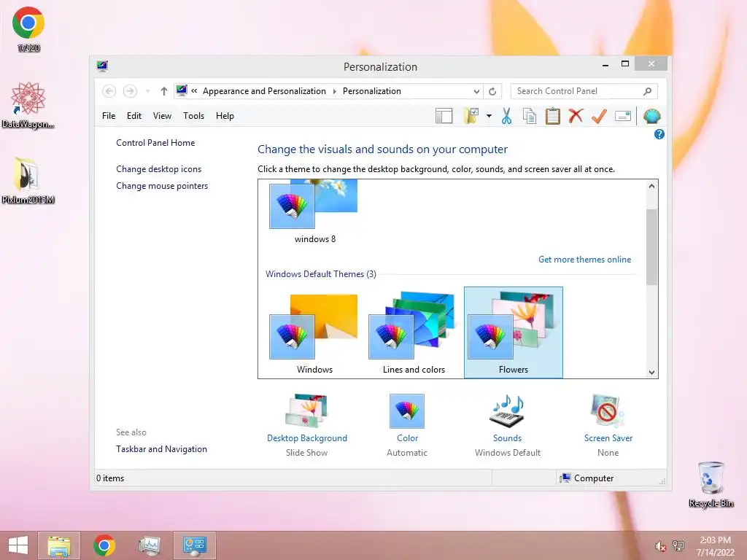Open the View menu
The image size is (747, 560).
(162, 116)
